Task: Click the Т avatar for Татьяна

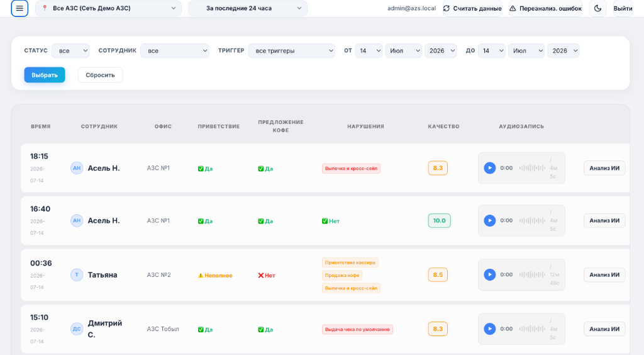Action: [x=77, y=275]
